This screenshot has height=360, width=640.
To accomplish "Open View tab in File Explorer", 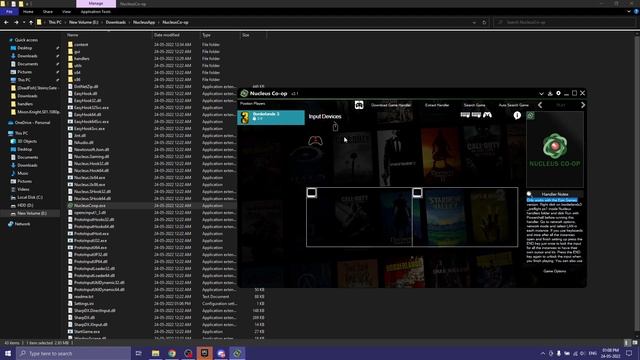I will pos(67,12).
